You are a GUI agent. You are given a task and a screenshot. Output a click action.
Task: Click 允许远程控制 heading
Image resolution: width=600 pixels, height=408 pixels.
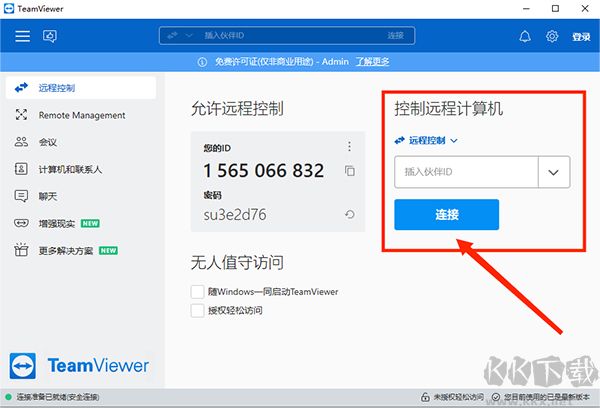237,109
